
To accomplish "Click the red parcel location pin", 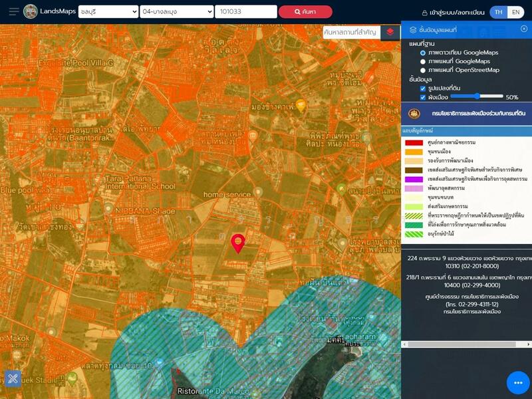I will 237,243.
